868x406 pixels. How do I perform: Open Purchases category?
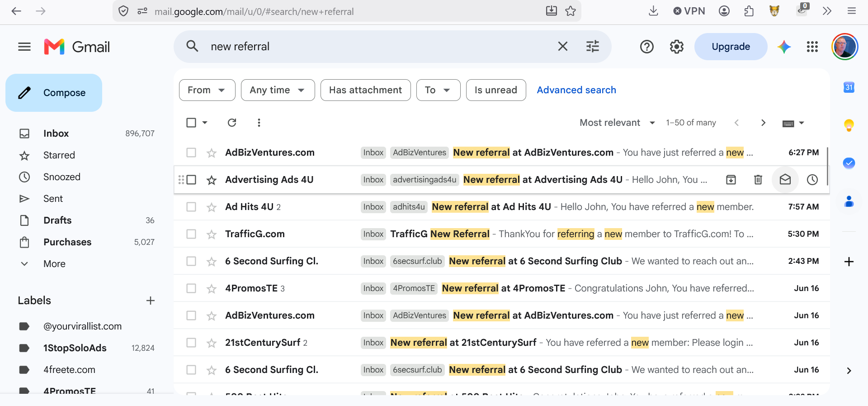(x=67, y=242)
